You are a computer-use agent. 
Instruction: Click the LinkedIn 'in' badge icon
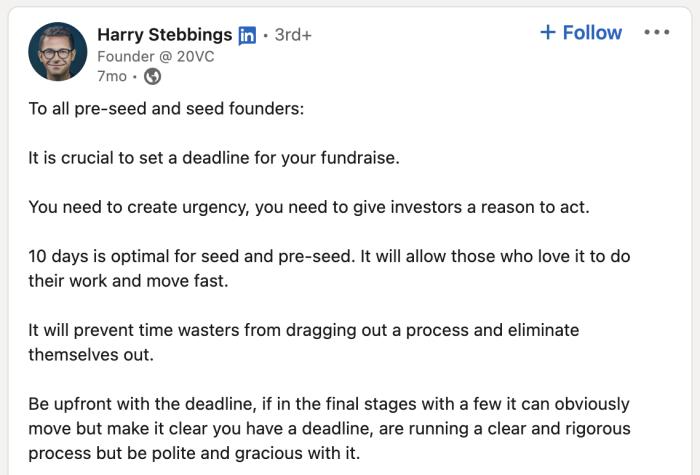(x=247, y=36)
